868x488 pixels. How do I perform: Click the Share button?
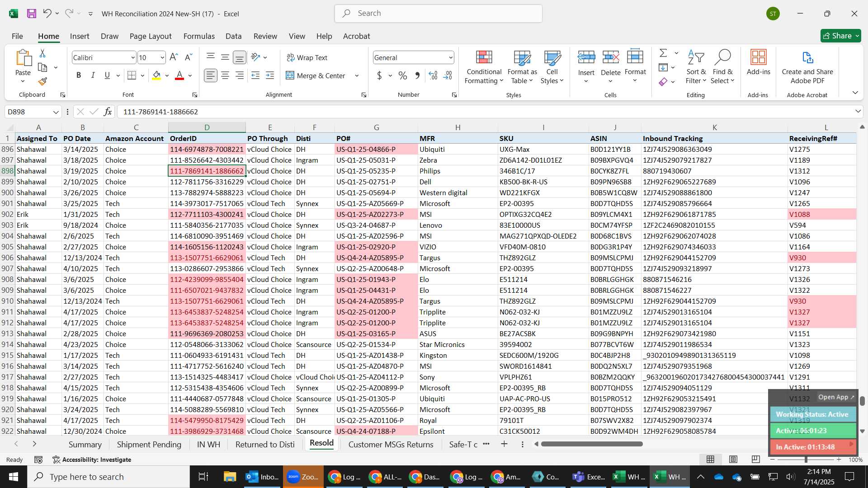click(x=840, y=36)
